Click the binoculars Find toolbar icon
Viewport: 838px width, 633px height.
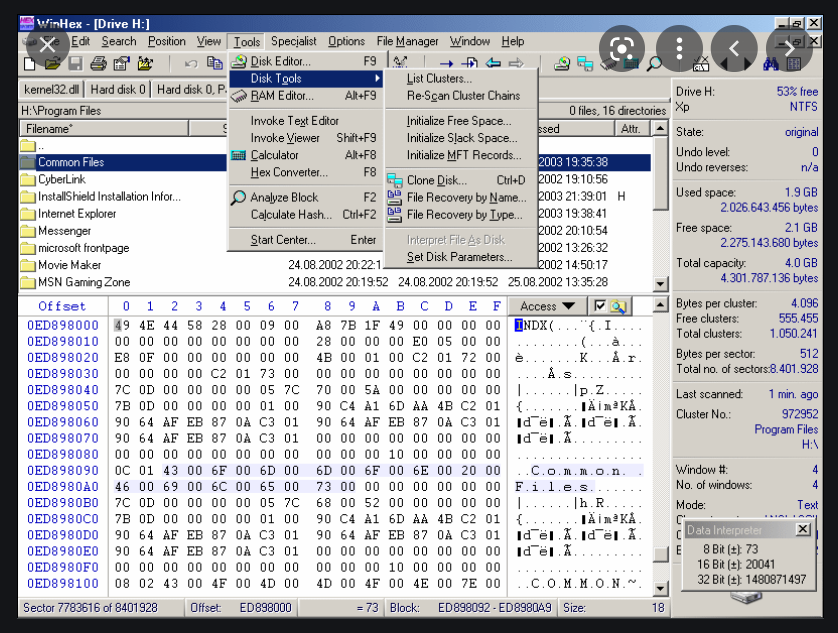[770, 64]
